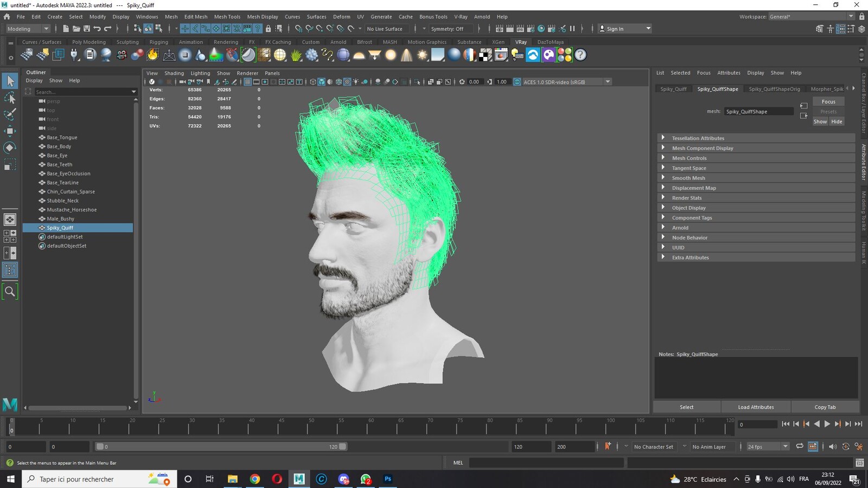
Task: Click the Hide button in Attribute Editor
Action: [x=837, y=122]
